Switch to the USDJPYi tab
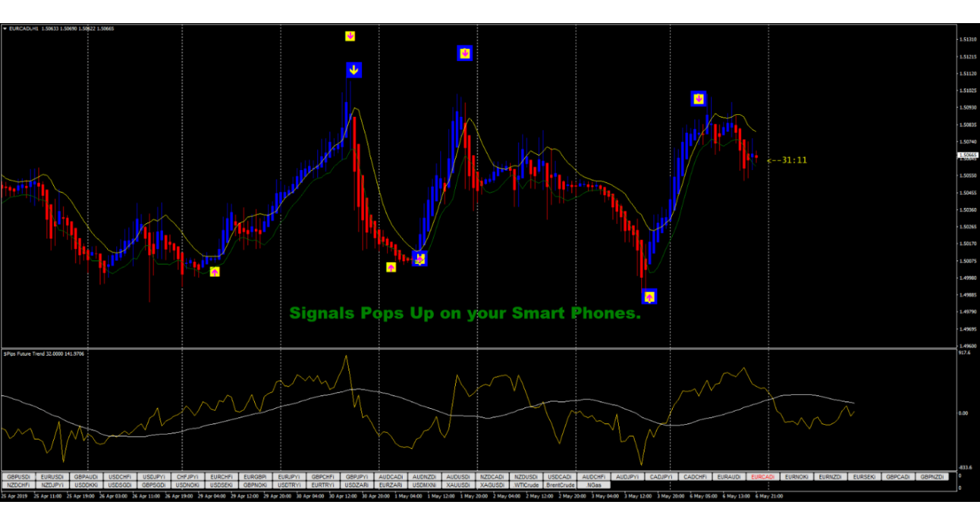 (155, 477)
